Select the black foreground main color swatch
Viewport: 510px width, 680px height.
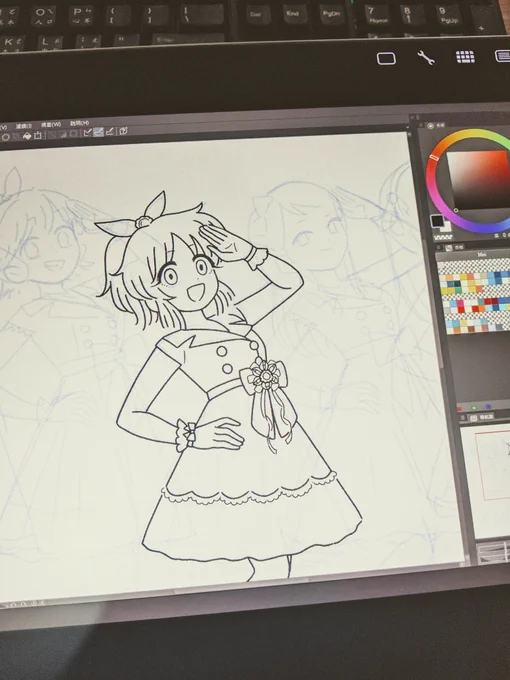437,221
